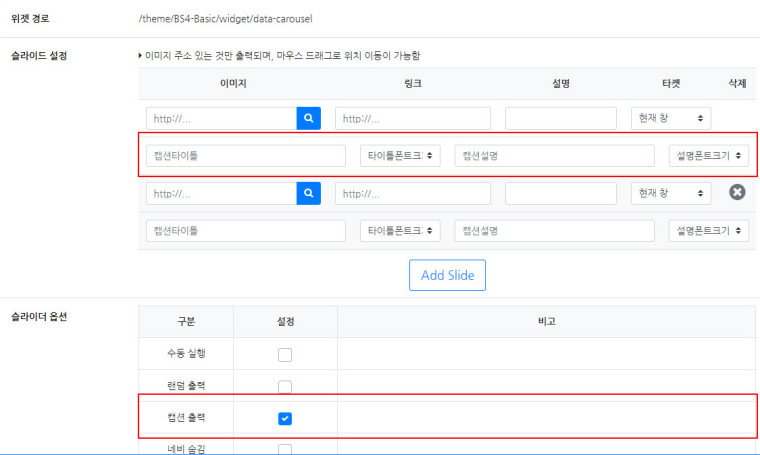Viewport: 760px width, 455px height.
Task: Enable the 수동 실행 checkbox
Action: (x=285, y=354)
